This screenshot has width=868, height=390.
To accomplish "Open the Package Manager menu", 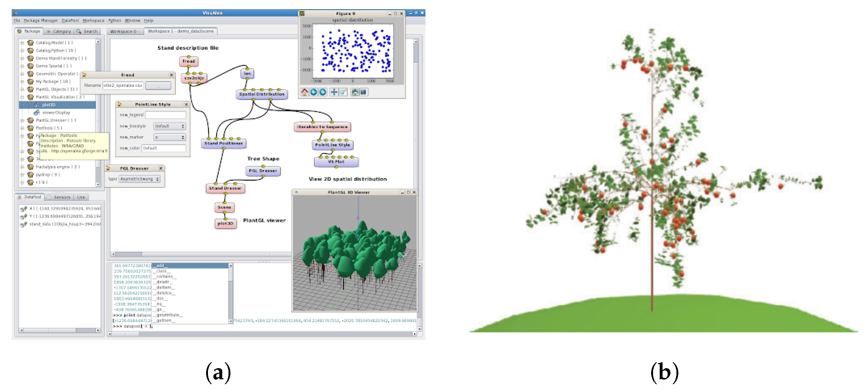I will point(40,21).
